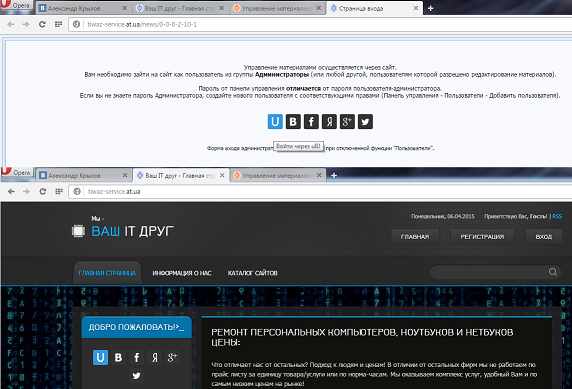The image size is (572, 389).
Task: Click back arrow in lower browser window
Action: 11,192
